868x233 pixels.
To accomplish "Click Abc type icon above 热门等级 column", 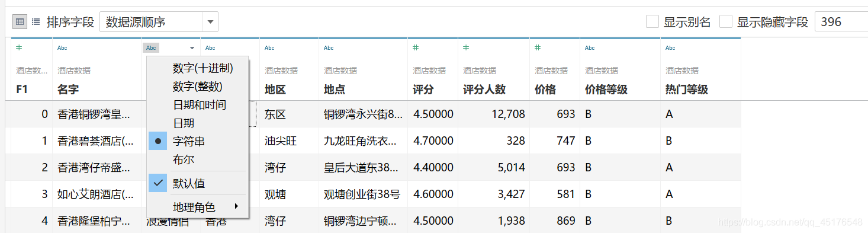I will tap(670, 47).
